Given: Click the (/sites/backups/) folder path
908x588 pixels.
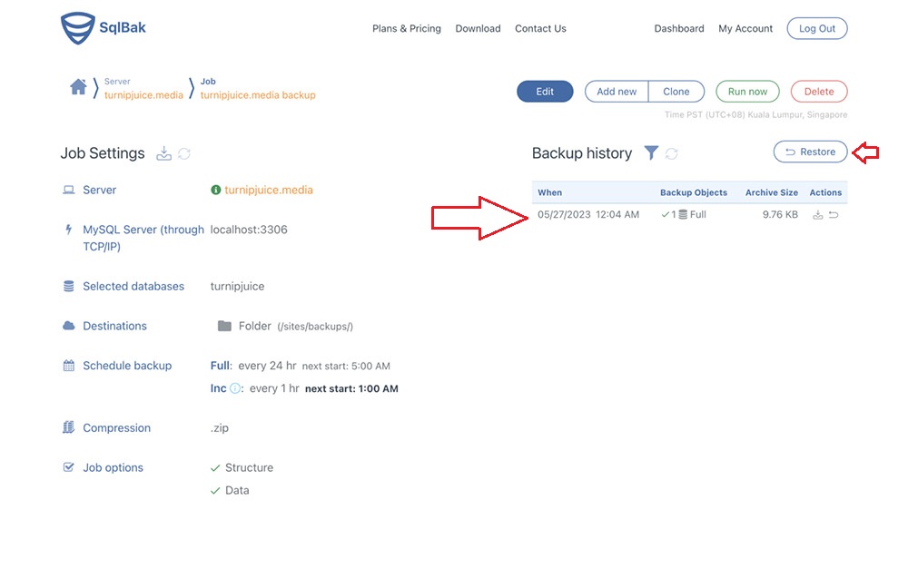Looking at the screenshot, I should point(315,327).
